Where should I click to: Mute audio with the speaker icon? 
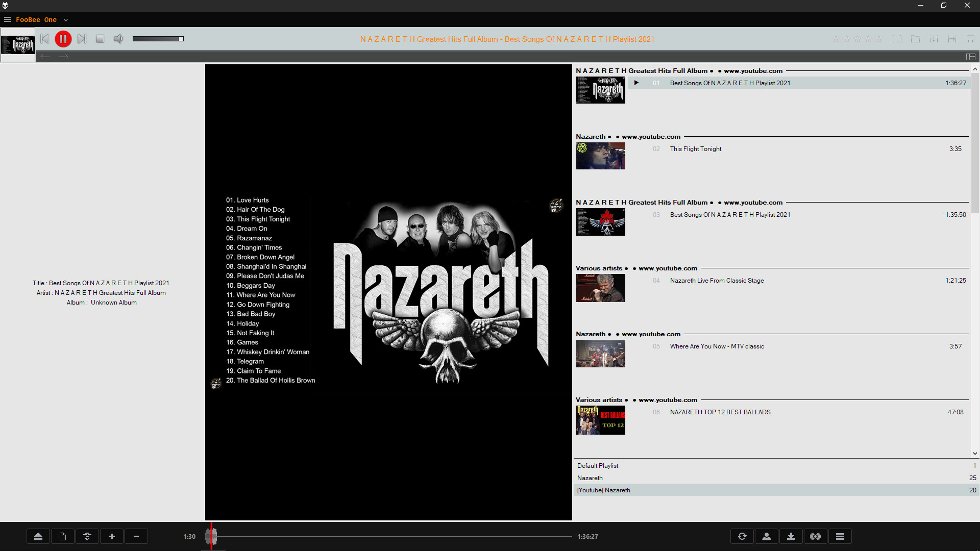tap(118, 39)
